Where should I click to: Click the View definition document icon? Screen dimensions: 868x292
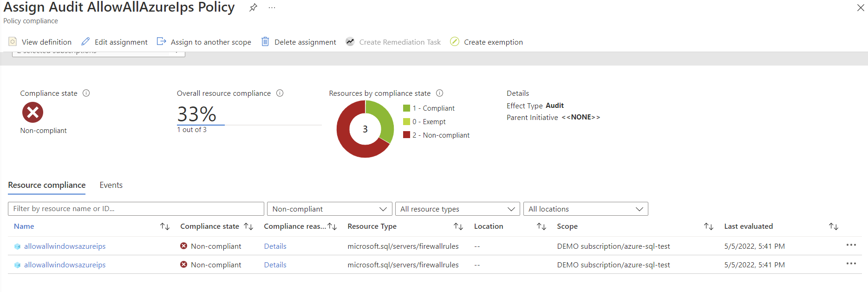(13, 41)
